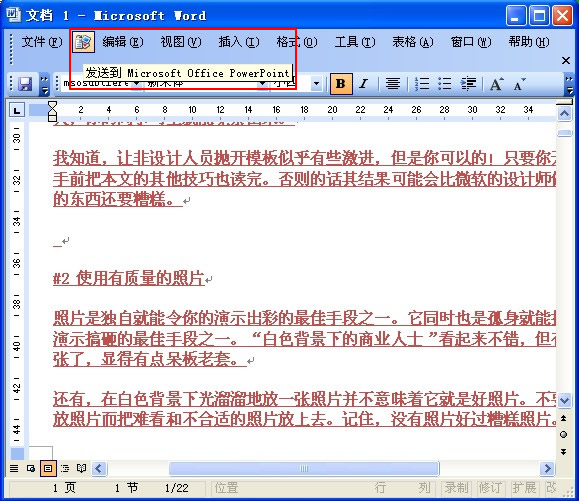Expand formatting toolbar options at right end
Viewport: 579px width, 501px height.
point(569,84)
